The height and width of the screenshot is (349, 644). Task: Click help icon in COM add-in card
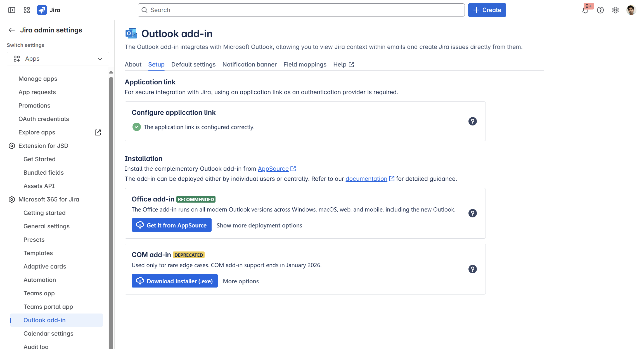[x=472, y=269]
